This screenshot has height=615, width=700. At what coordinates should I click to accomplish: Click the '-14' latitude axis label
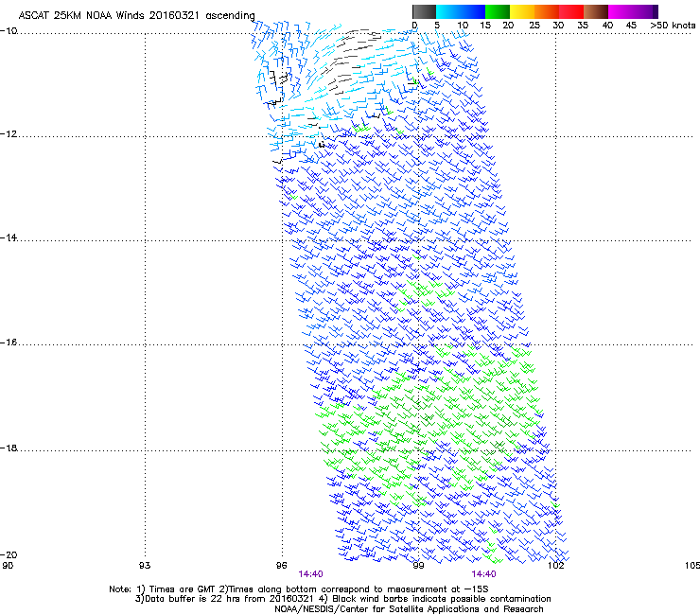[9, 237]
